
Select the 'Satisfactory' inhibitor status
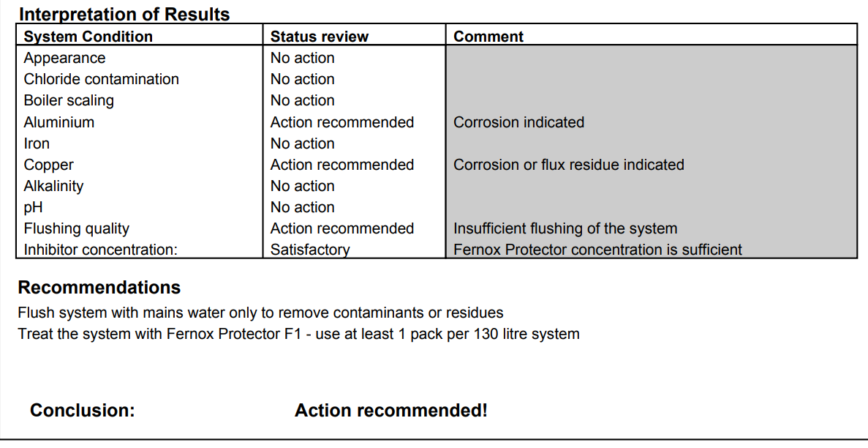click(310, 250)
